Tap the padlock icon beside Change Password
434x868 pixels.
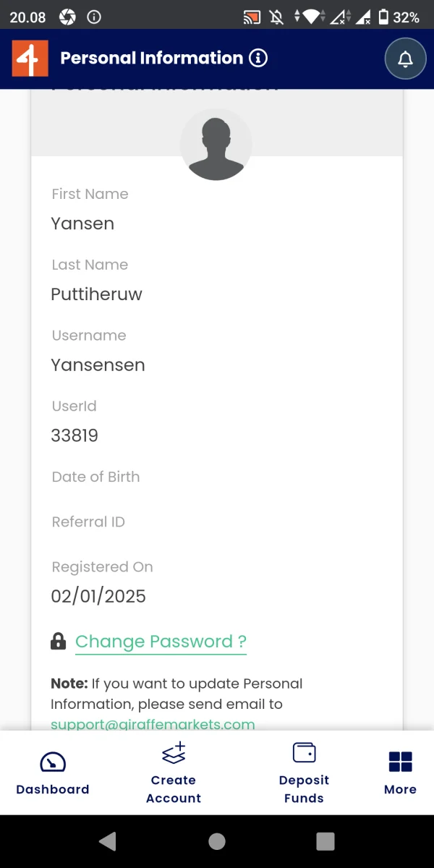pos(59,642)
